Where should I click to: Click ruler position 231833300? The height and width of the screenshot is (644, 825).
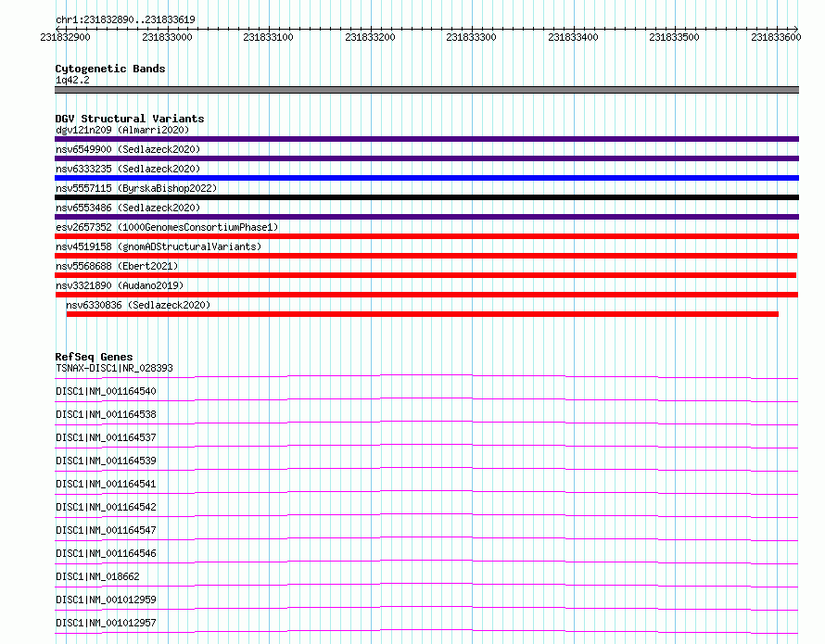471,37
